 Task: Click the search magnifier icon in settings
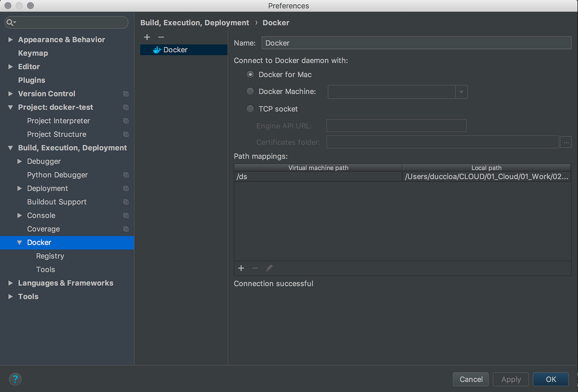click(11, 23)
